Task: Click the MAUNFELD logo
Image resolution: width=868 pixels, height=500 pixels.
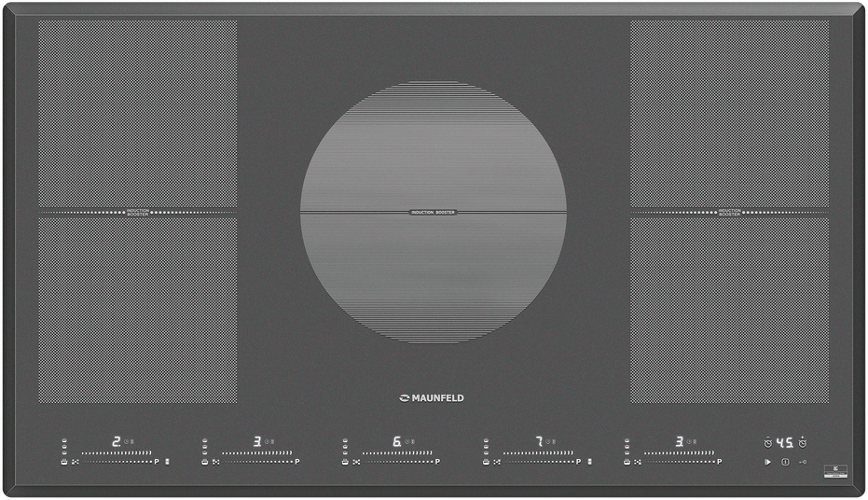Action: pyautogui.click(x=433, y=398)
